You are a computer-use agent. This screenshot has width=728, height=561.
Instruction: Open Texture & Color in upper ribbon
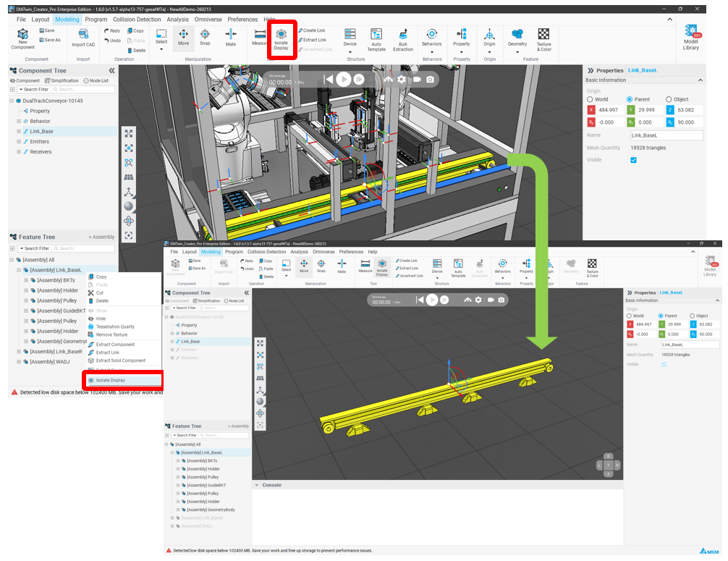pos(543,40)
